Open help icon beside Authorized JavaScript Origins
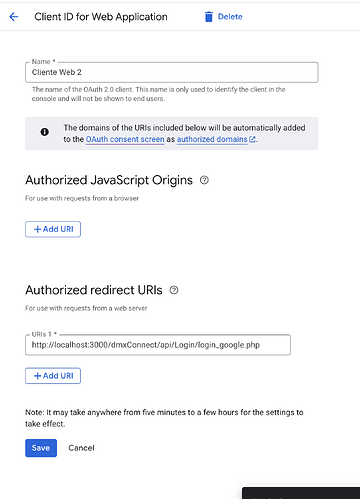The image size is (360, 499). tap(204, 180)
